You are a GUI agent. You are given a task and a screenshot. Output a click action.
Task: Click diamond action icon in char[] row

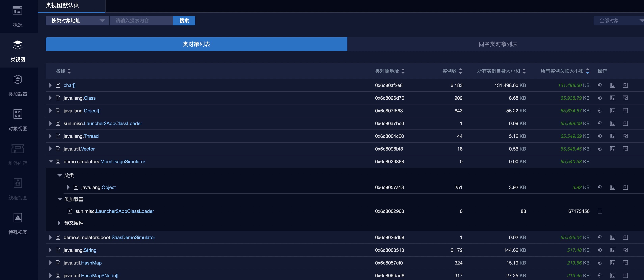click(600, 85)
